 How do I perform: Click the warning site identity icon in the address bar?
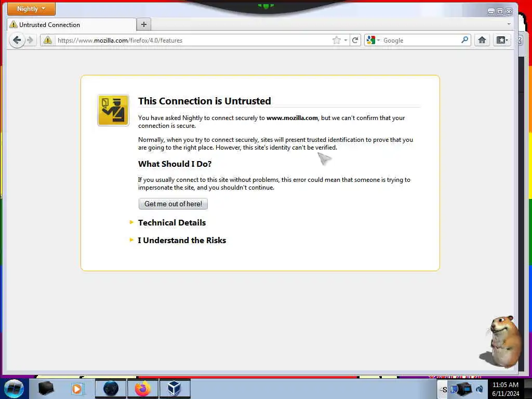point(48,41)
